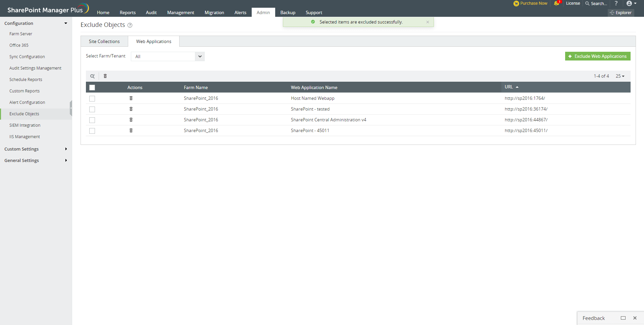Click the table search icon
644x325 pixels.
92,76
